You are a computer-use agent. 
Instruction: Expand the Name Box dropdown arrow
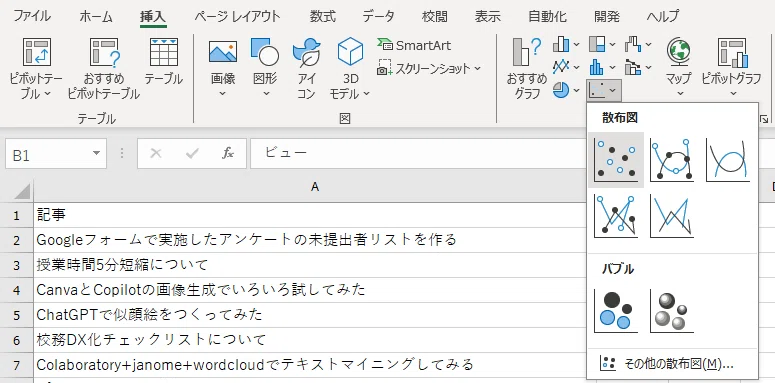[97, 154]
